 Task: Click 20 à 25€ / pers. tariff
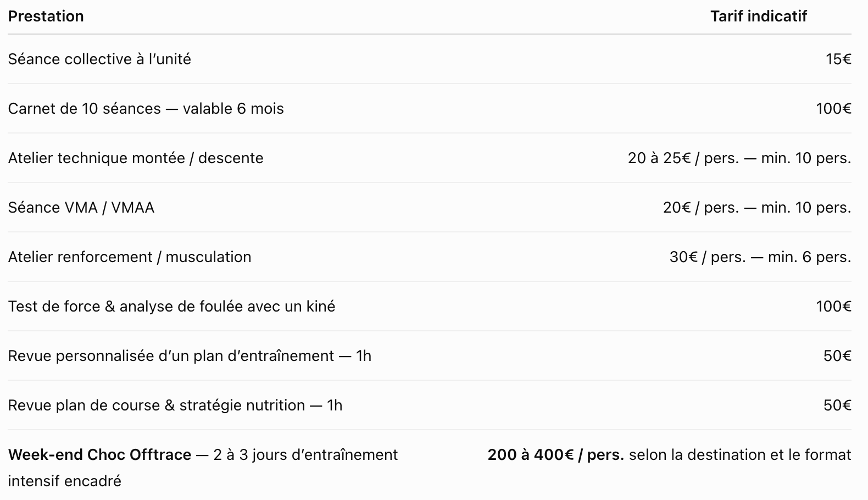[x=683, y=158]
